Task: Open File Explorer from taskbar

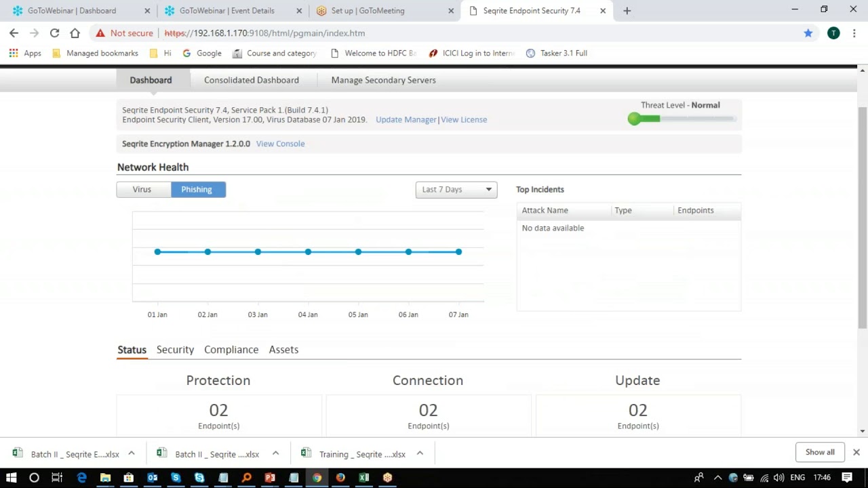Action: point(105,477)
